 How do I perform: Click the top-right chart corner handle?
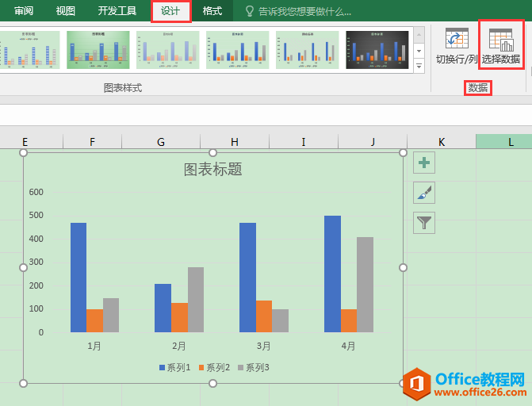pos(403,153)
